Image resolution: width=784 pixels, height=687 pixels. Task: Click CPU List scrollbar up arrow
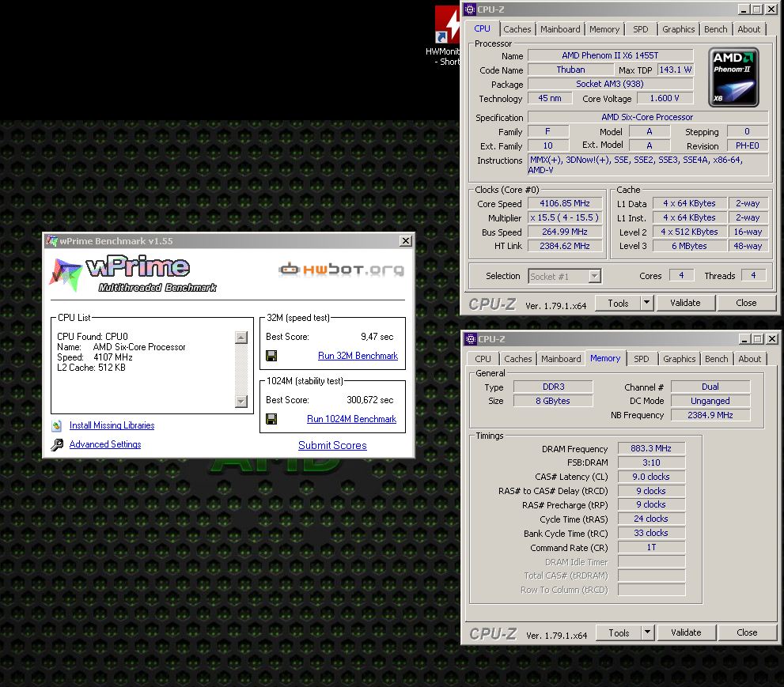pos(241,338)
